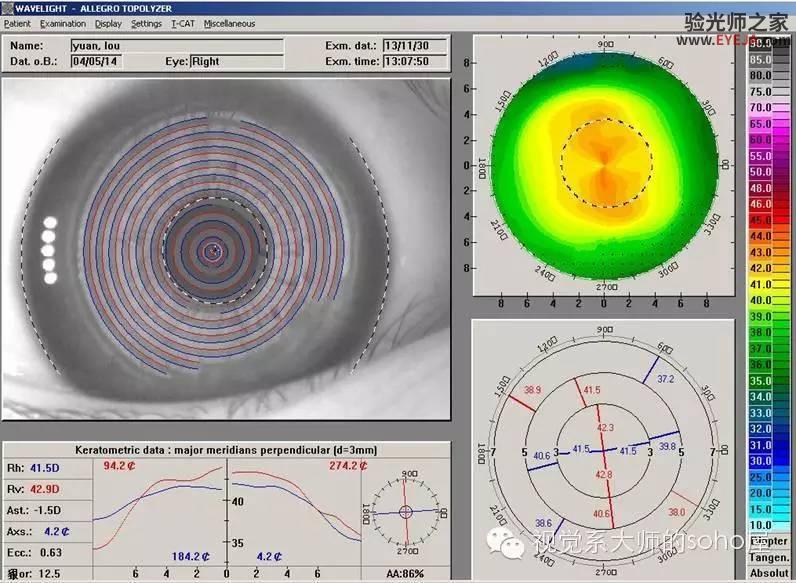Click the 30.0 blue color scale swatch
796x583 pixels.
(x=770, y=461)
